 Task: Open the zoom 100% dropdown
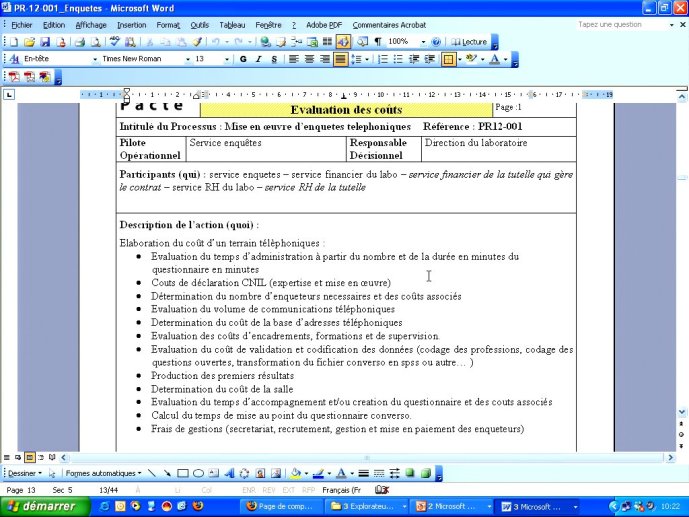tap(423, 42)
